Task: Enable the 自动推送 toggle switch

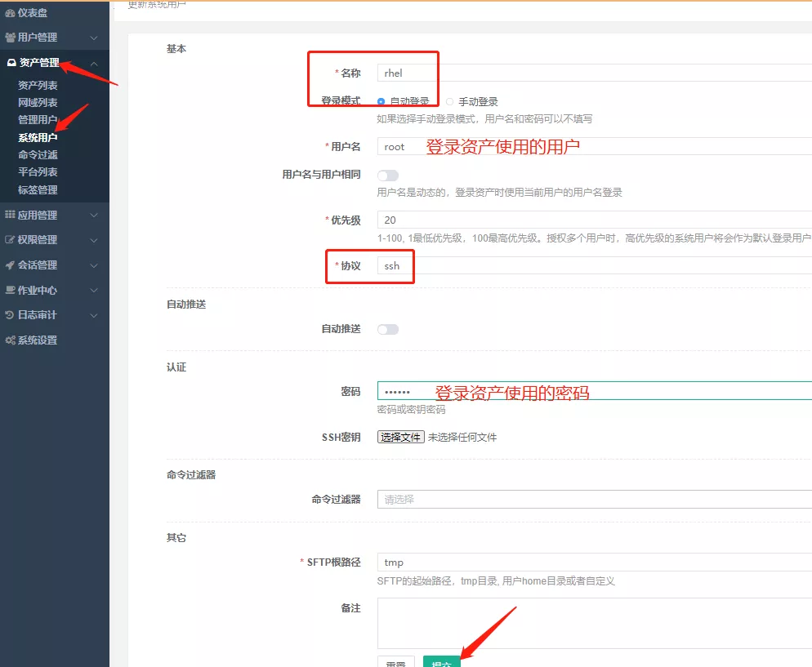Action: pyautogui.click(x=387, y=329)
